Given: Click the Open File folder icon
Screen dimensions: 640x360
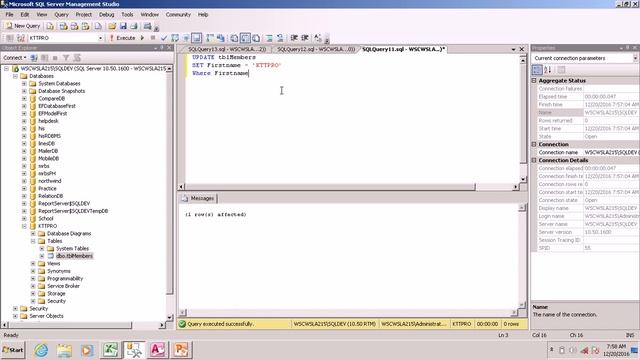Looking at the screenshot, I should click(112, 26).
